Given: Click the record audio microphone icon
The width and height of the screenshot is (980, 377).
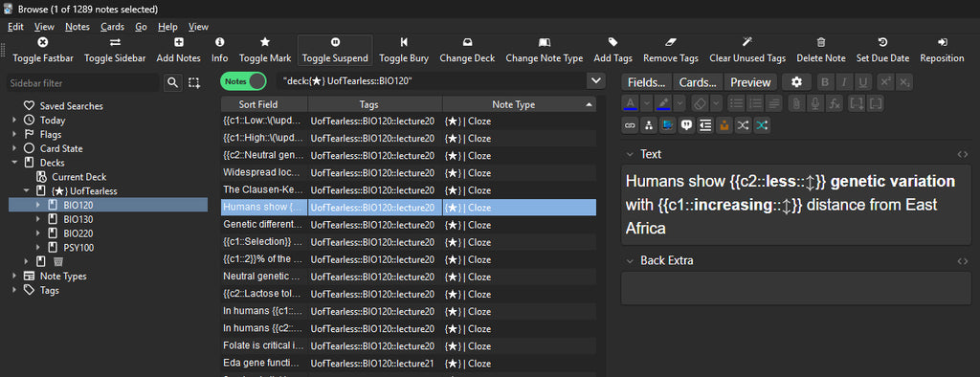Looking at the screenshot, I should coord(815,103).
